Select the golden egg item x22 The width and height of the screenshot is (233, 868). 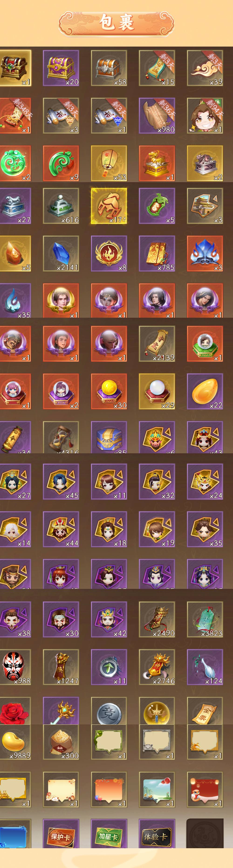pos(205,391)
